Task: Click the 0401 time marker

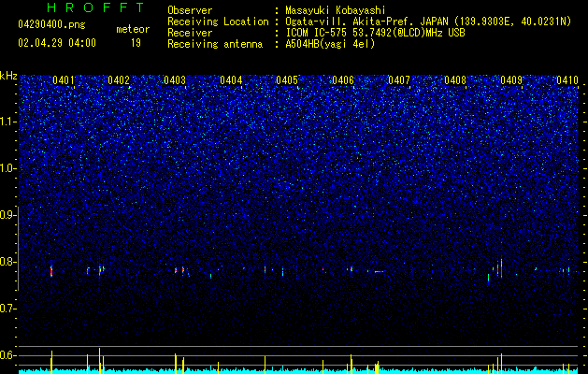Action: 64,79
